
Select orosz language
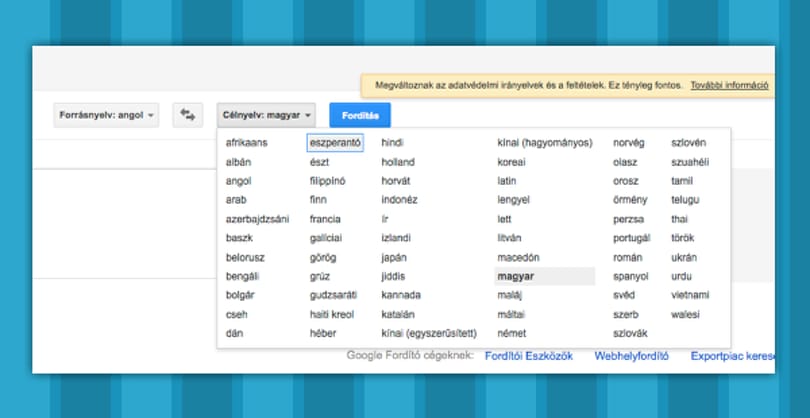[x=626, y=181]
